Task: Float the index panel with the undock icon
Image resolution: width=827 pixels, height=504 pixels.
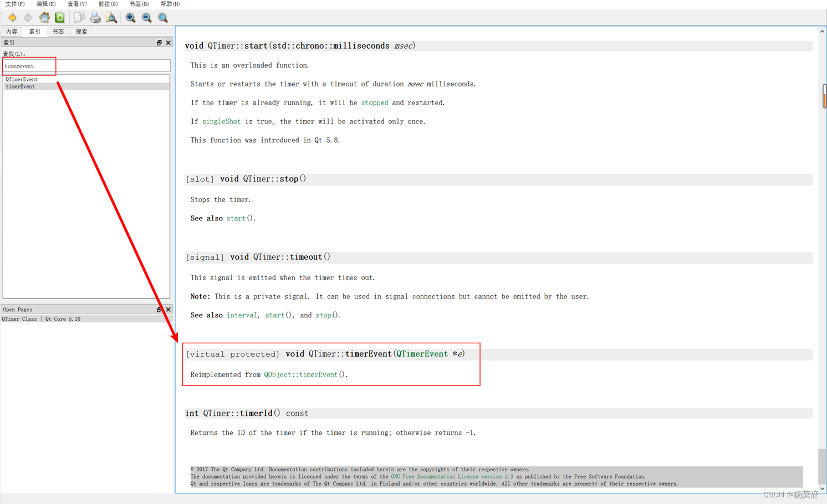Action: tap(159, 43)
